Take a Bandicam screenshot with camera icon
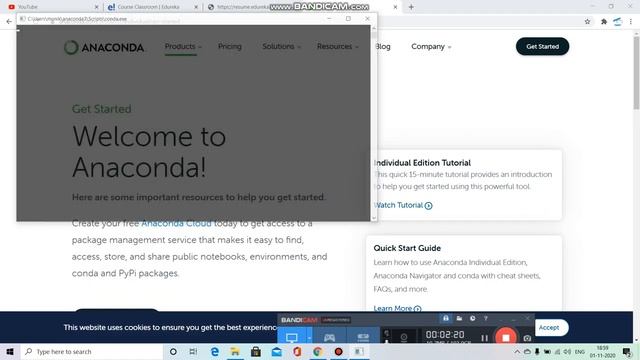This screenshot has width=640, height=360. 527,338
